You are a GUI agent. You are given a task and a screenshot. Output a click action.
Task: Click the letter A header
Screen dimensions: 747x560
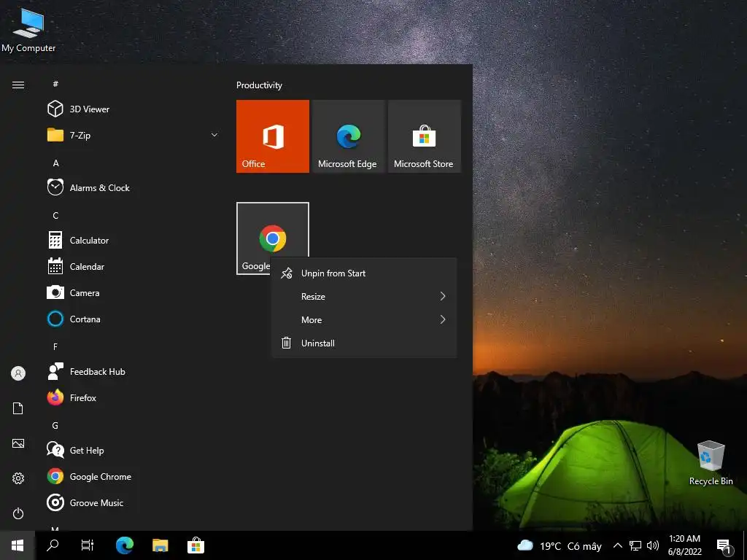coord(55,163)
